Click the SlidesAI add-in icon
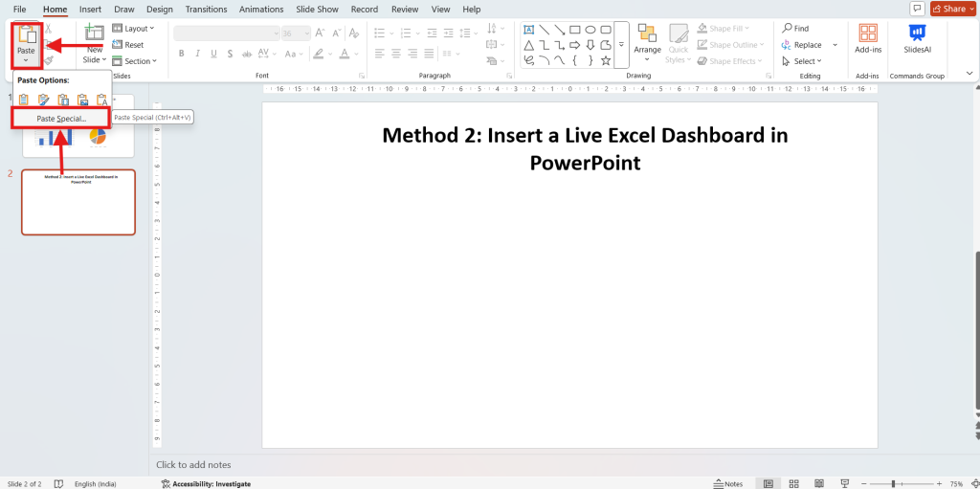This screenshot has height=489, width=980. [916, 39]
